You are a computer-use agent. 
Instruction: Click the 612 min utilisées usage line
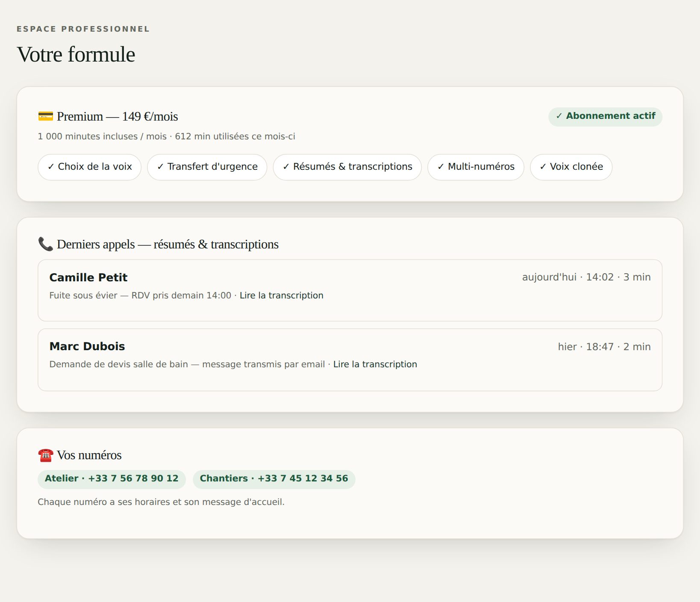[x=167, y=136]
